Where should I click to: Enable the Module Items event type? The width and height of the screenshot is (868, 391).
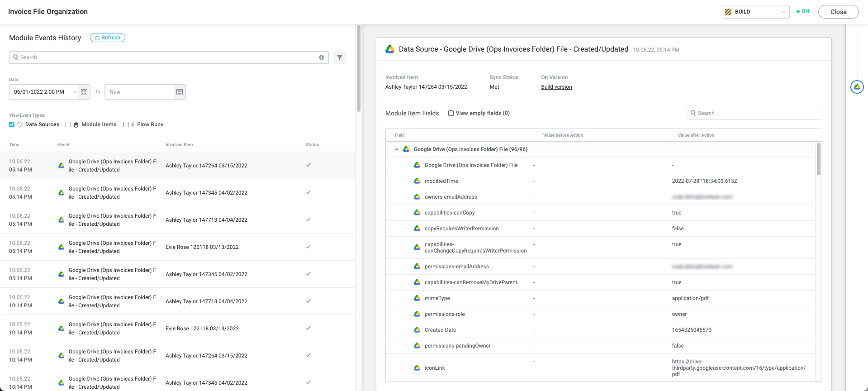tap(68, 124)
